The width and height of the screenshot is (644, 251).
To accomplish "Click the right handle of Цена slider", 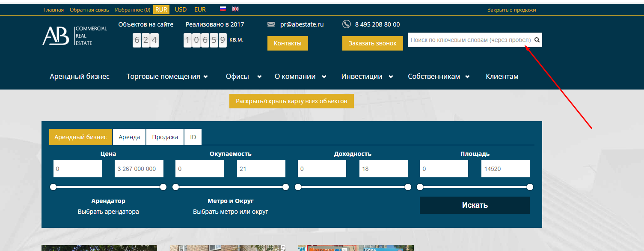I will (163, 187).
